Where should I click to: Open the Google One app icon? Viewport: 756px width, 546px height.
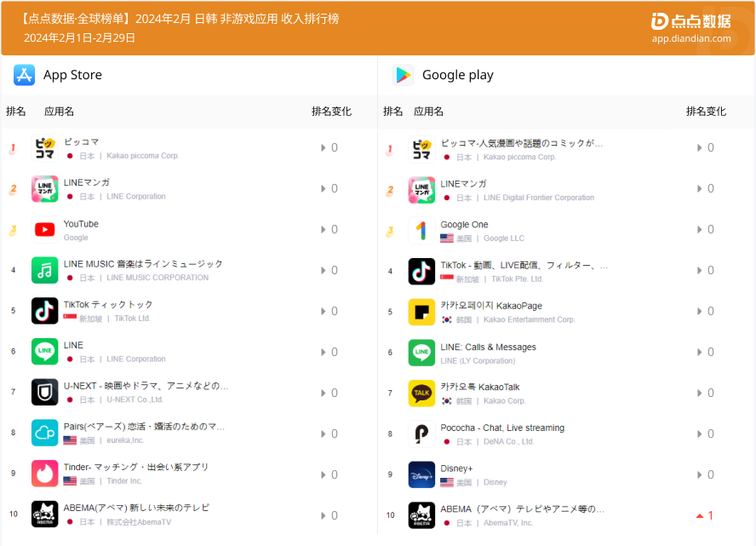[x=422, y=231]
